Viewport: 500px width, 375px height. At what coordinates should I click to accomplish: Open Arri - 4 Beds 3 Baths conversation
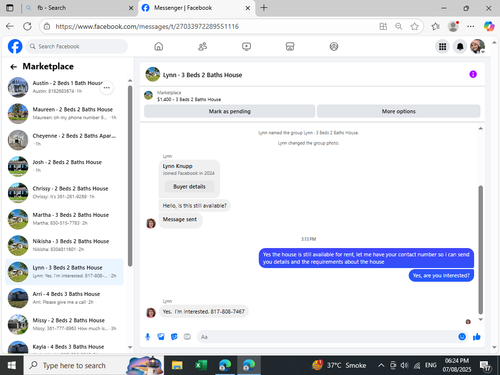click(x=64, y=298)
